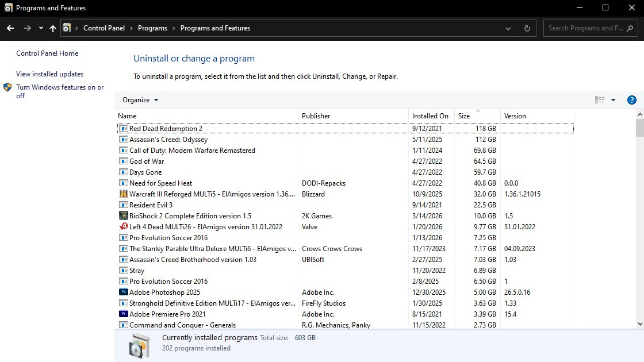The width and height of the screenshot is (644, 362).
Task: Sort by Version column header
Action: (x=537, y=115)
